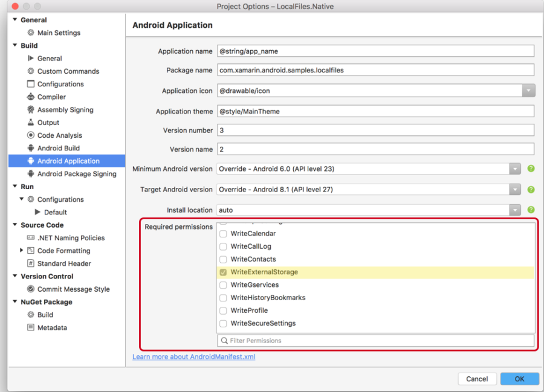Uncheck the WriteExternalStorage permission
Screen dimensions: 544x392
tap(223, 272)
